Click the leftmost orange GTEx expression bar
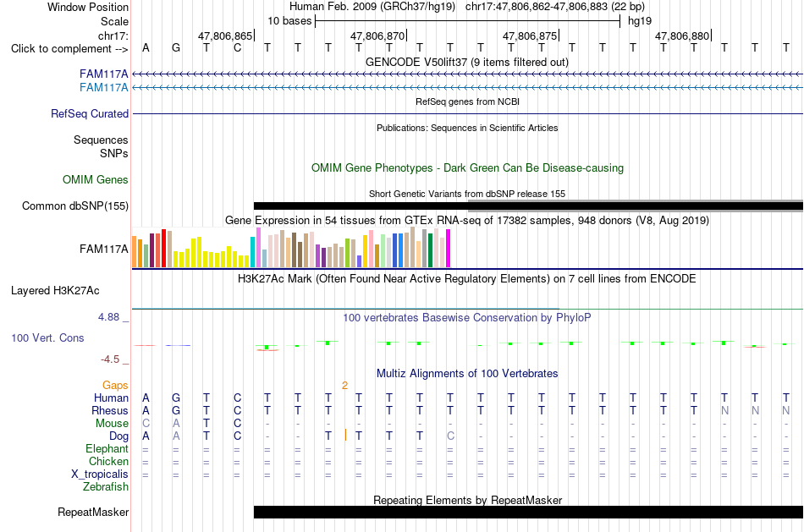 click(x=135, y=251)
